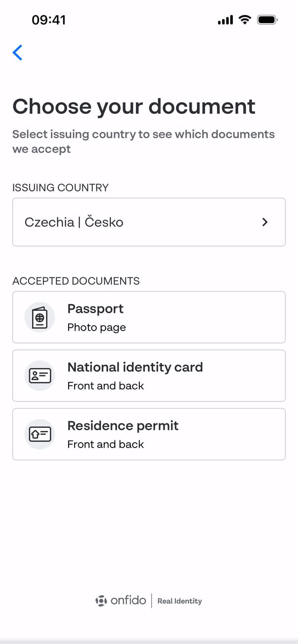Viewport: 298px width, 644px height.
Task: Click the Onfido logo symbol
Action: (x=101, y=601)
